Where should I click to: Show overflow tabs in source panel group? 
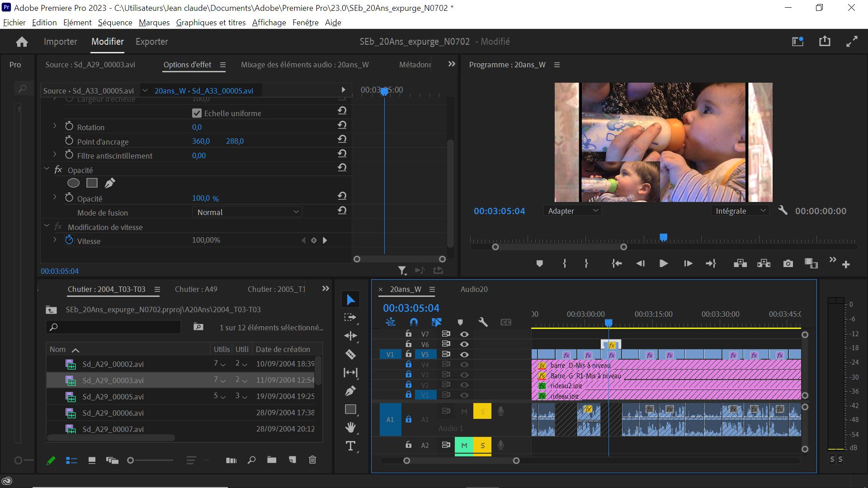pos(451,64)
